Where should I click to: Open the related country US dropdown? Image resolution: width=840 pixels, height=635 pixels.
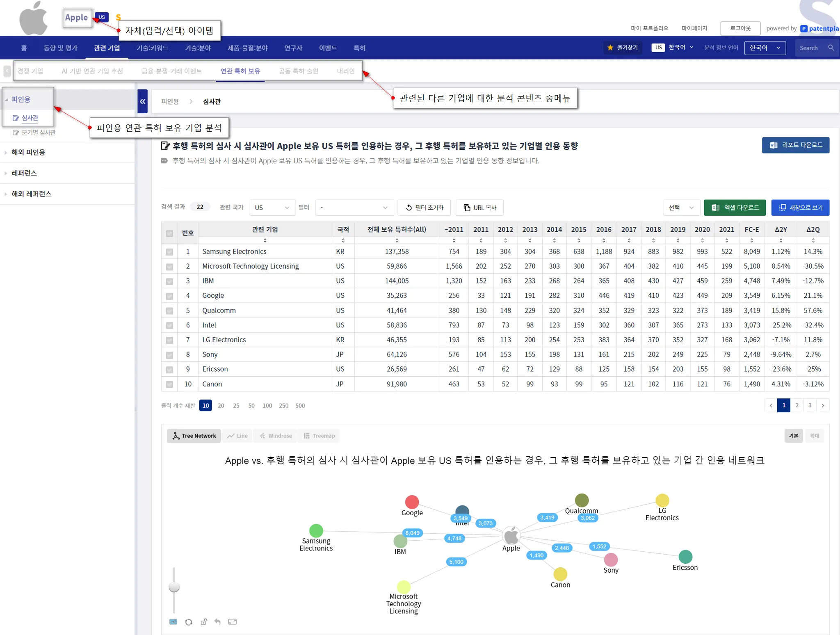272,208
